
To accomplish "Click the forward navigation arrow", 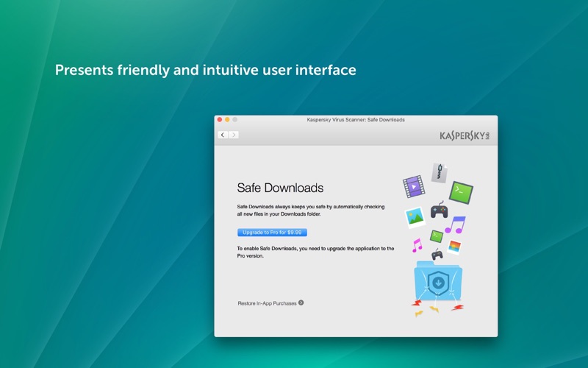I will (x=234, y=135).
